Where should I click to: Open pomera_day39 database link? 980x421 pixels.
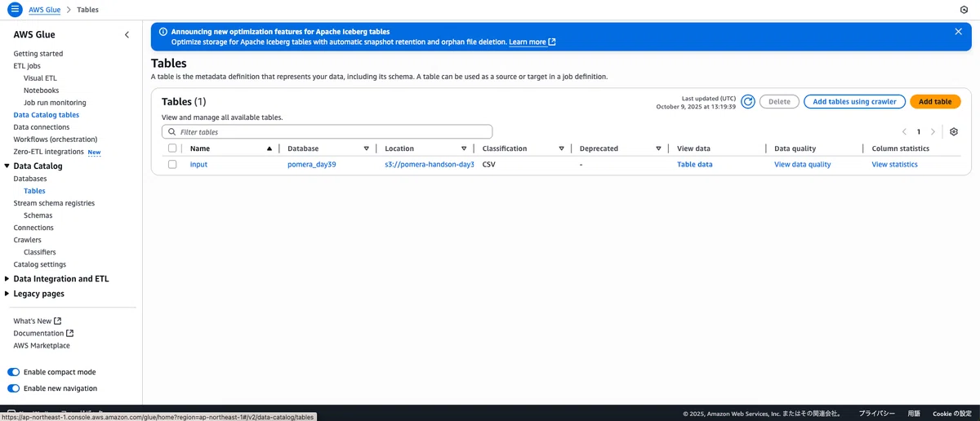pyautogui.click(x=312, y=164)
